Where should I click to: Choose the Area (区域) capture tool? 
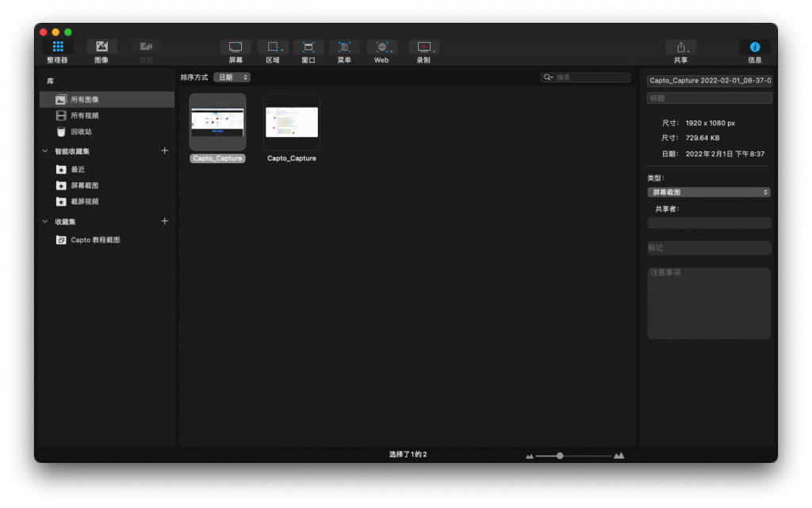point(273,47)
